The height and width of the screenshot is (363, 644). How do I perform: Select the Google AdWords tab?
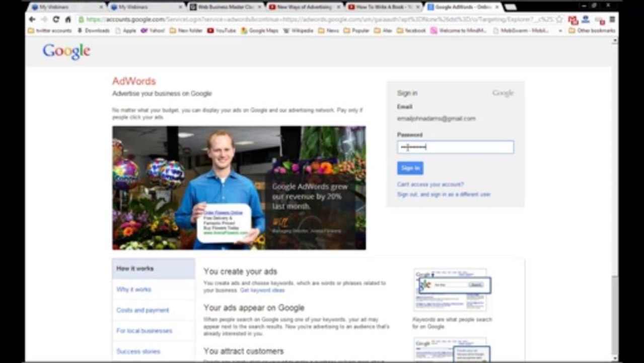pos(462,7)
